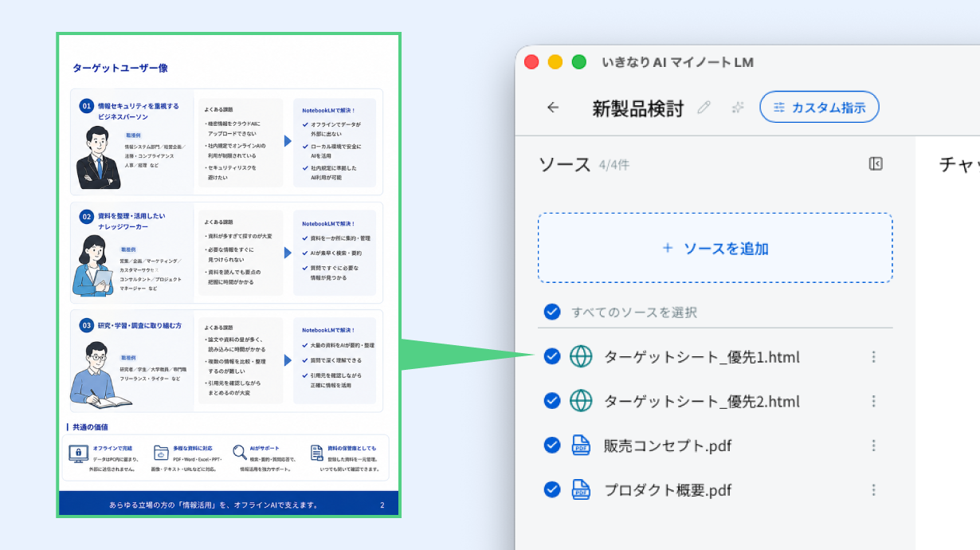The height and width of the screenshot is (550, 980).
Task: Open source ターゲットシート_優先2.html
Action: [702, 402]
